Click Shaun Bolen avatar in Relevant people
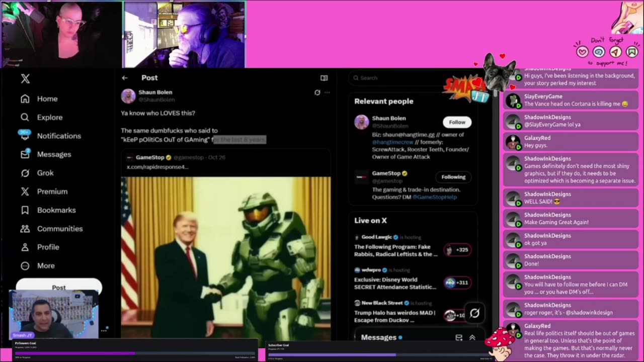Screen dimensions: 644x362 coord(361,122)
